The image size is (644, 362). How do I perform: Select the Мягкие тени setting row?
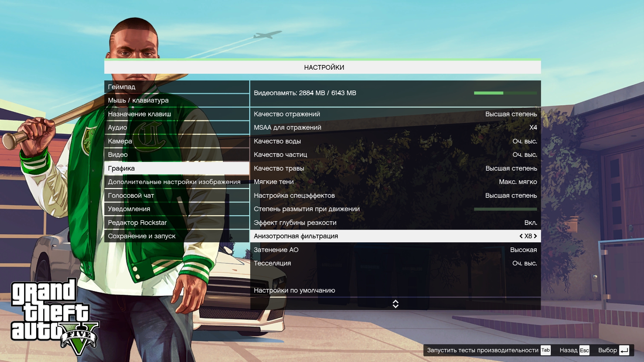coord(395,182)
